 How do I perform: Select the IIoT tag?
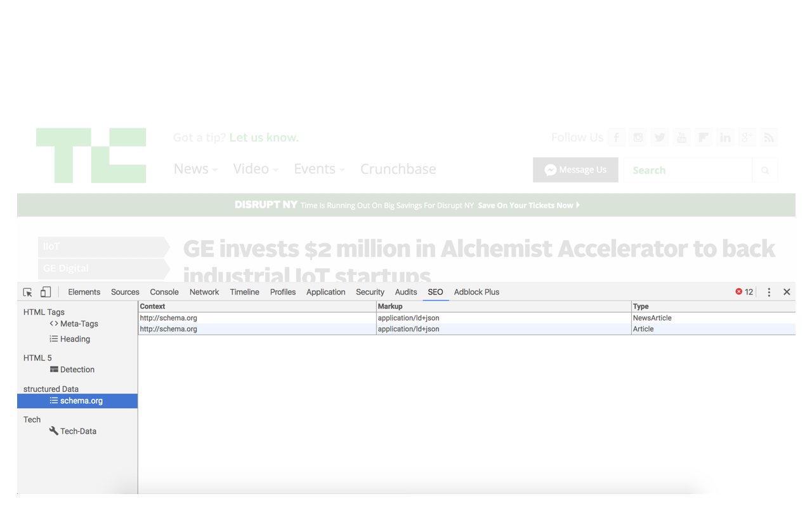pos(103,246)
